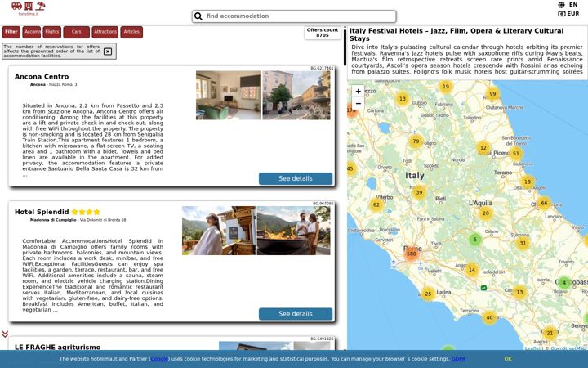588x368 pixels.
Task: View Hotel Splendid woman on balcony photo
Action: pos(219,231)
